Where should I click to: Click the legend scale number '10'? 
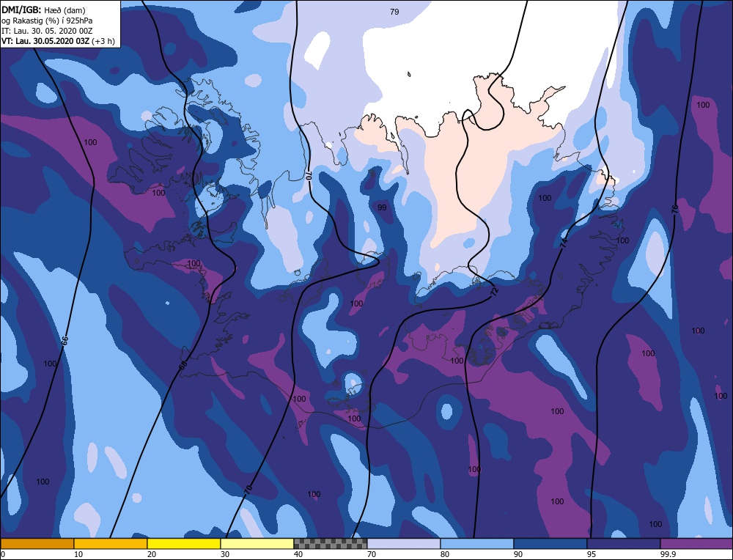click(78, 554)
